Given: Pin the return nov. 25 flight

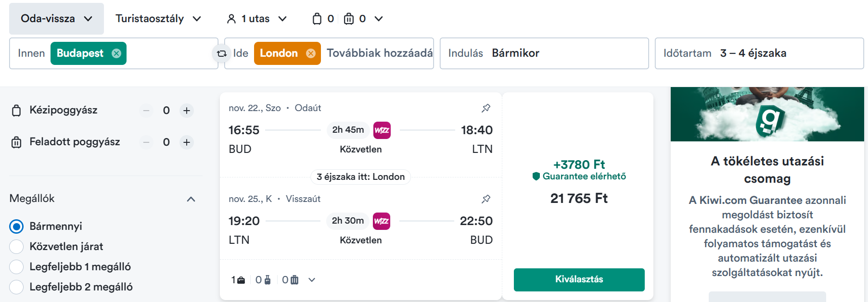Looking at the screenshot, I should coord(486,199).
